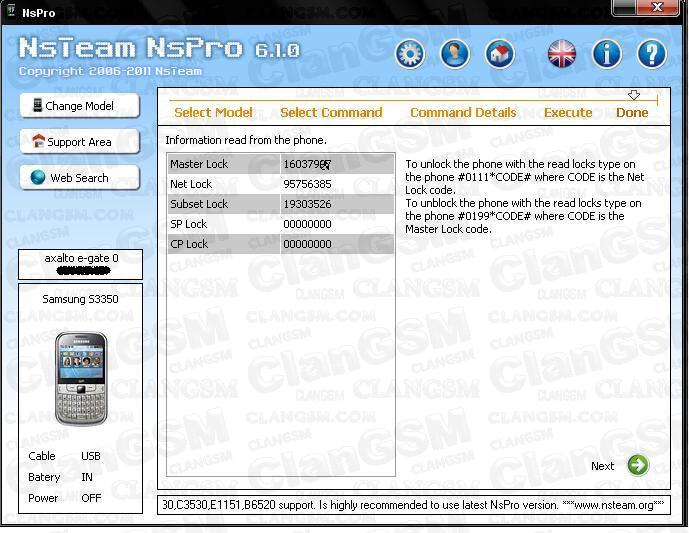The image size is (689, 533).
Task: Click the scrolling news ticker at bottom
Action: pyautogui.click(x=413, y=505)
